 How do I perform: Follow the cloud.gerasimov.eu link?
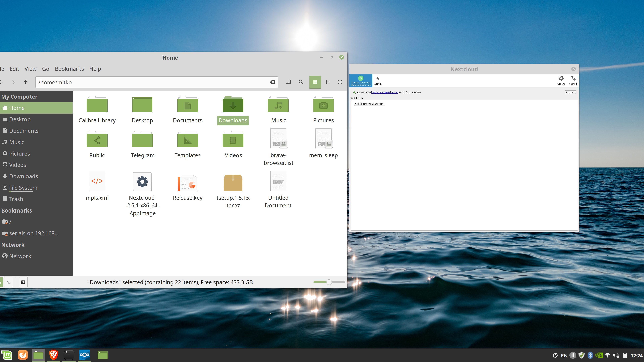point(385,92)
